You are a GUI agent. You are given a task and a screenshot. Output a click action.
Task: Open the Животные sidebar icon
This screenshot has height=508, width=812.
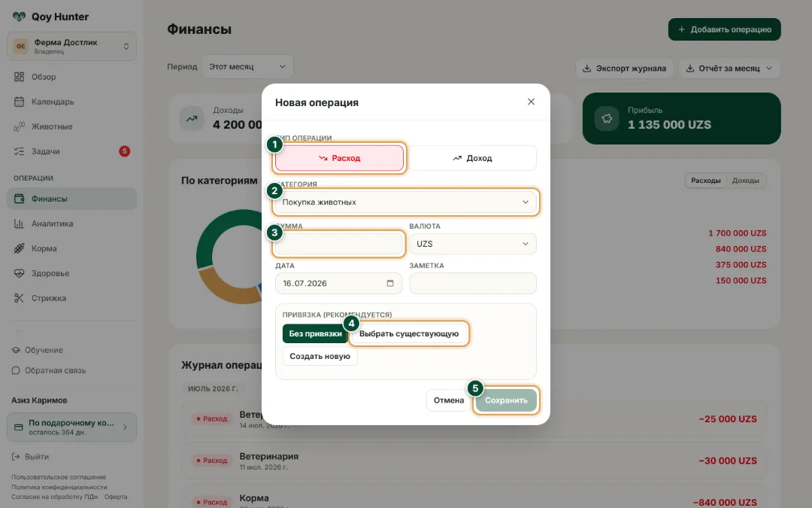[19, 126]
